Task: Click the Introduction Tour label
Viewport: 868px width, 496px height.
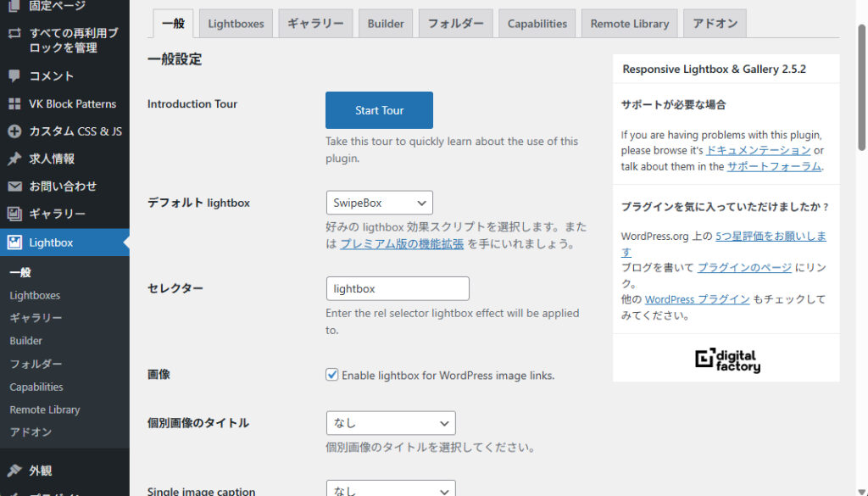Action: 192,103
